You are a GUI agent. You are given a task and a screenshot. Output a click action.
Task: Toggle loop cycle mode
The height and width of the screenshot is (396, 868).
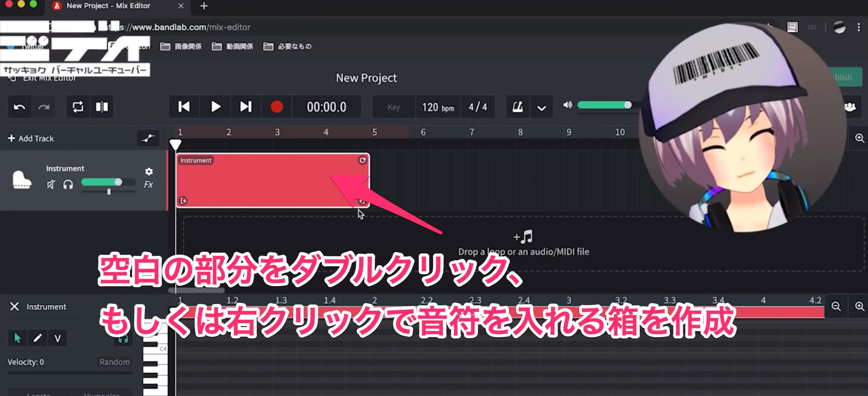tap(78, 107)
